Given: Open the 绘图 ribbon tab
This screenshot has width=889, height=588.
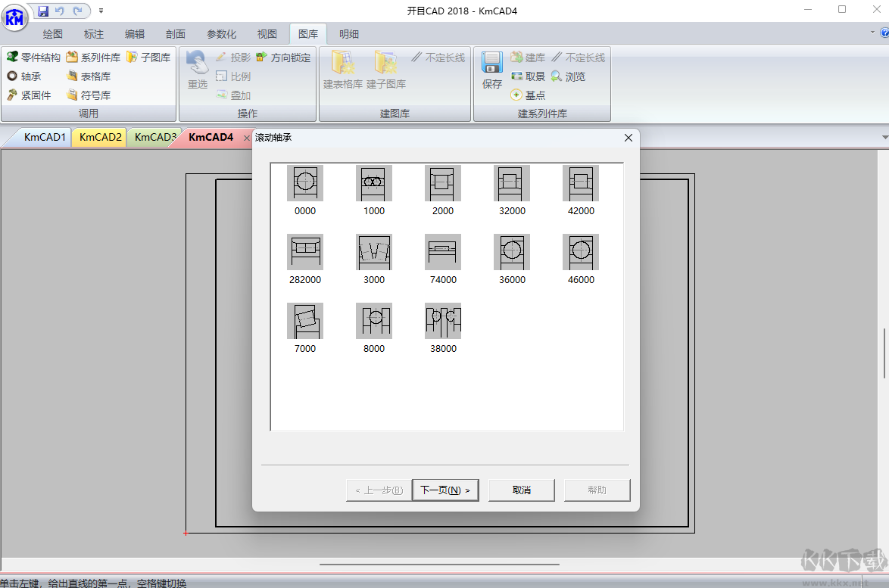Looking at the screenshot, I should pyautogui.click(x=53, y=34).
